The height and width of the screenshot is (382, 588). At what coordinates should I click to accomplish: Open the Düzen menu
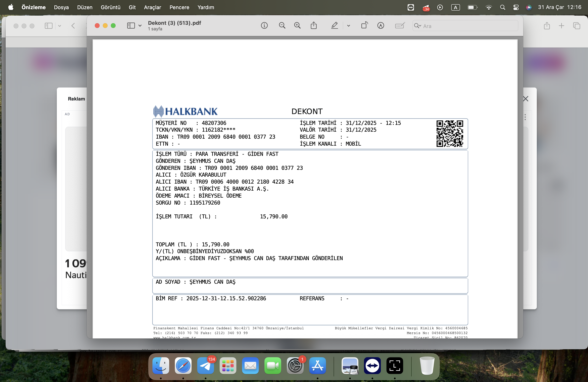[x=85, y=7]
